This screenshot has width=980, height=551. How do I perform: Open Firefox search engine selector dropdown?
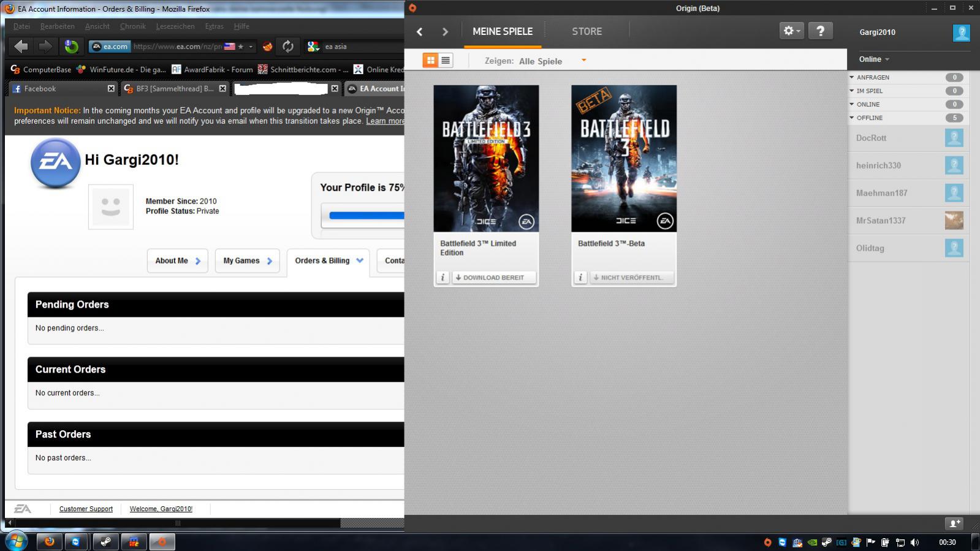point(314,47)
